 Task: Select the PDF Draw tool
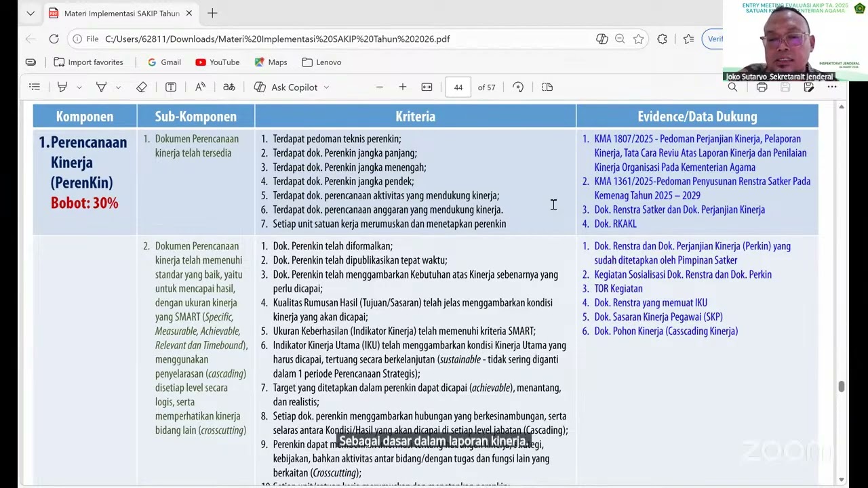click(101, 87)
